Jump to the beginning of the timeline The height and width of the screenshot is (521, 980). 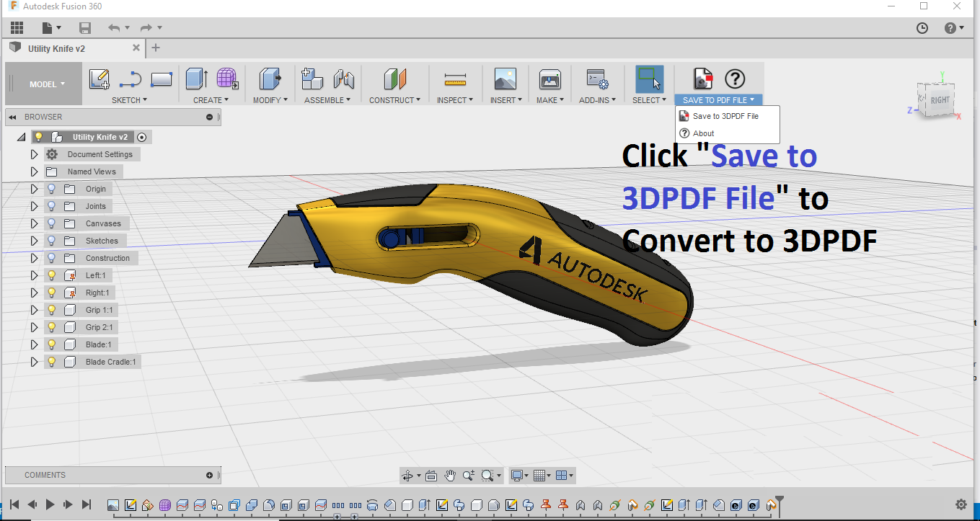point(14,504)
